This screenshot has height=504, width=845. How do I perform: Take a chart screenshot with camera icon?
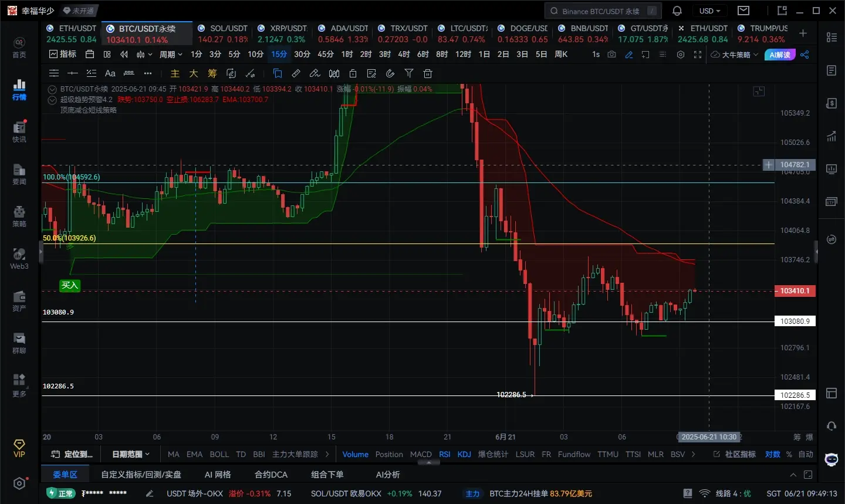click(x=612, y=55)
